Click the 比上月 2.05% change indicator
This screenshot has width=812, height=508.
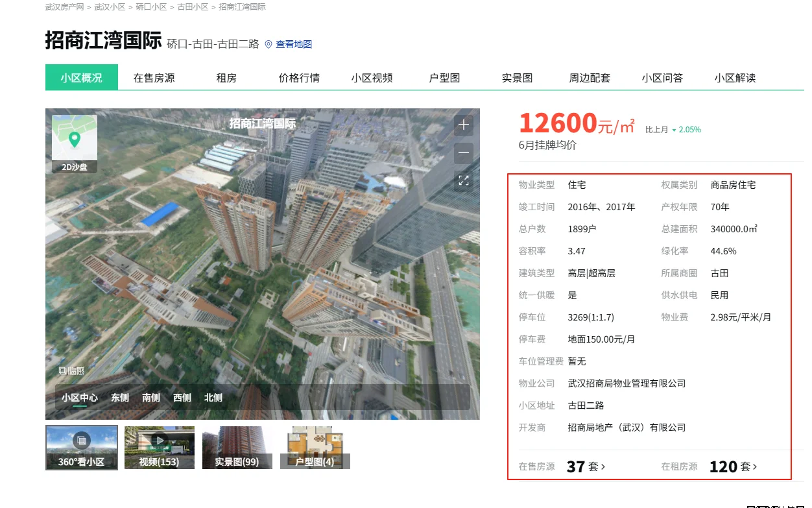pyautogui.click(x=673, y=130)
